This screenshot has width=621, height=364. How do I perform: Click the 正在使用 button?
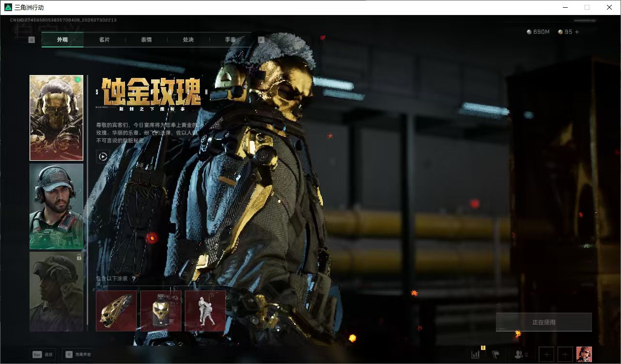click(x=544, y=322)
